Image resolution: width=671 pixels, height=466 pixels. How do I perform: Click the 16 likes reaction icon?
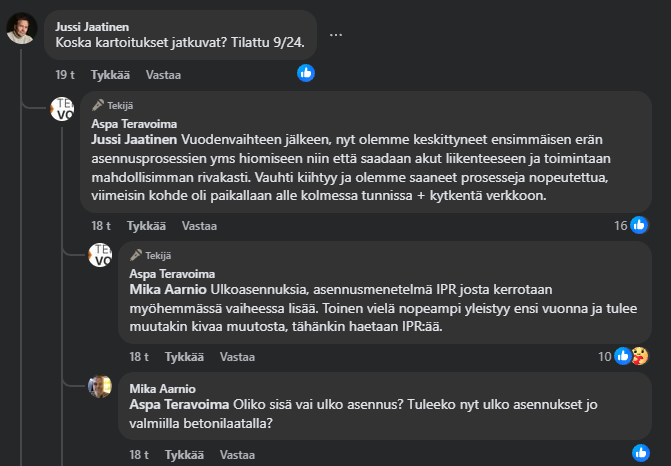[x=639, y=225]
